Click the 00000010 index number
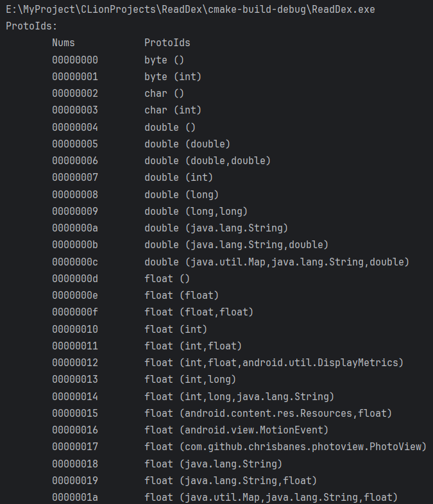 tap(75, 329)
